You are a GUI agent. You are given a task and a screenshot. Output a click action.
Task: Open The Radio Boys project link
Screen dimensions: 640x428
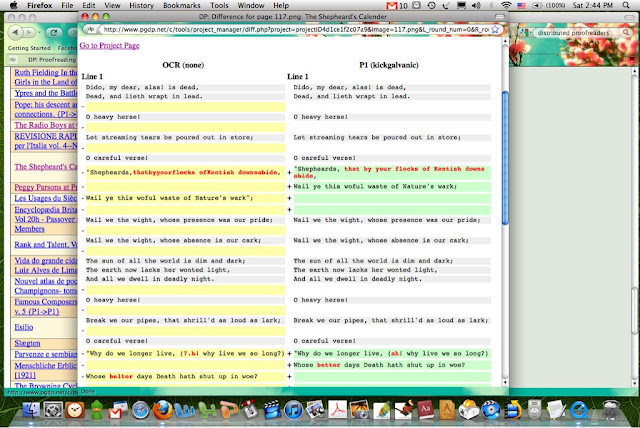click(45, 125)
